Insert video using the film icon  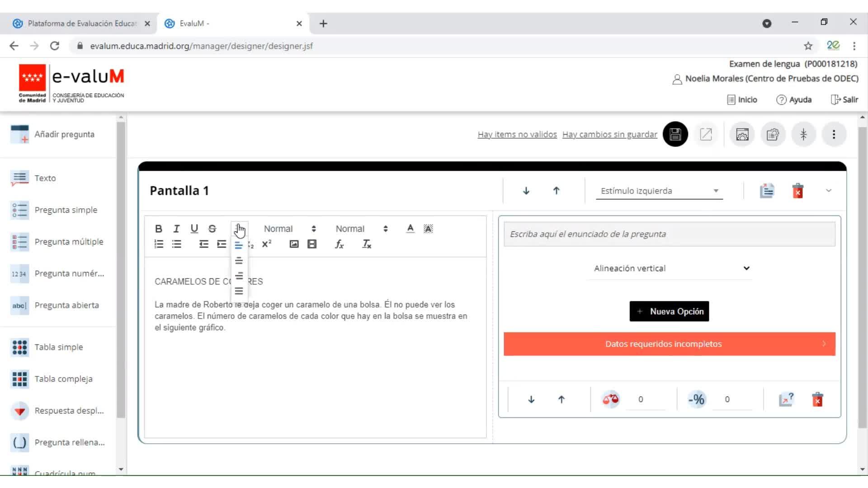click(312, 244)
